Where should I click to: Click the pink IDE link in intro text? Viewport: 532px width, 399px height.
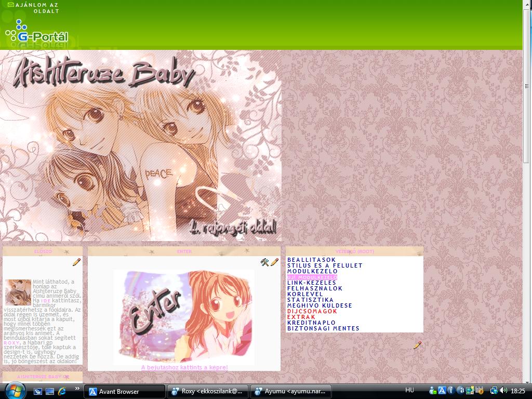tap(46, 301)
